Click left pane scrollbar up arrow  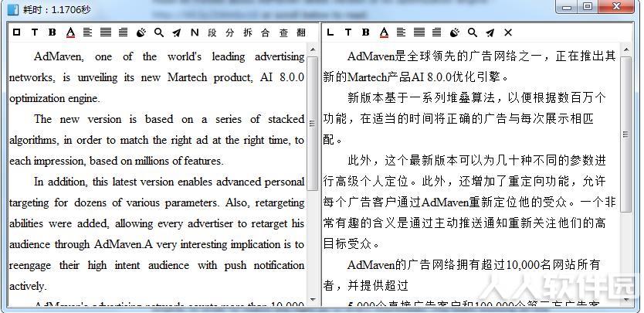pyautogui.click(x=313, y=50)
